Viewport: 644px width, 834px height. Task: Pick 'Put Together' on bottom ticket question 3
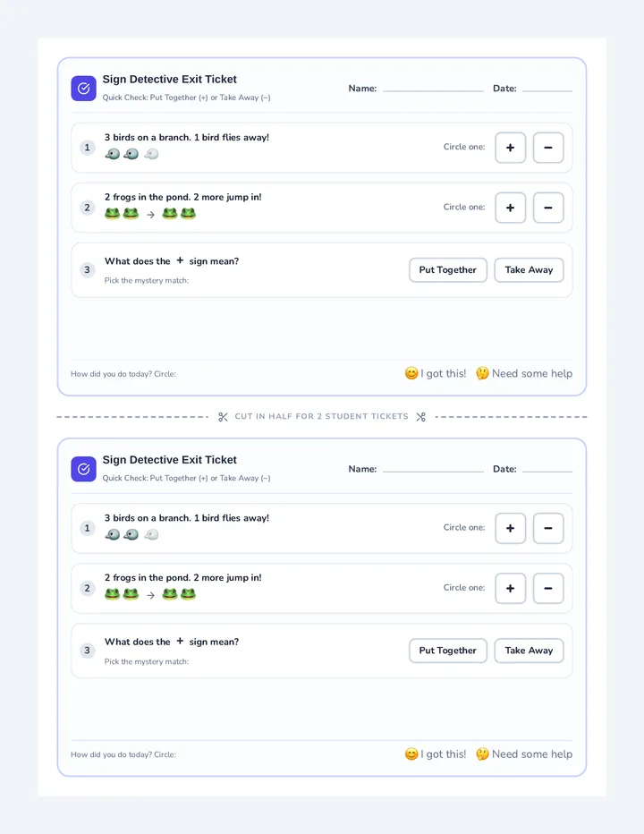(448, 651)
